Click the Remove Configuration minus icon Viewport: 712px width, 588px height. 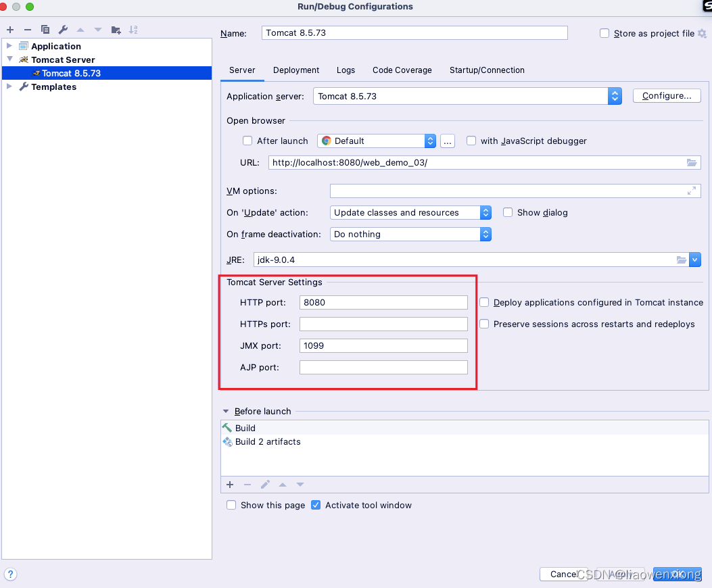28,30
